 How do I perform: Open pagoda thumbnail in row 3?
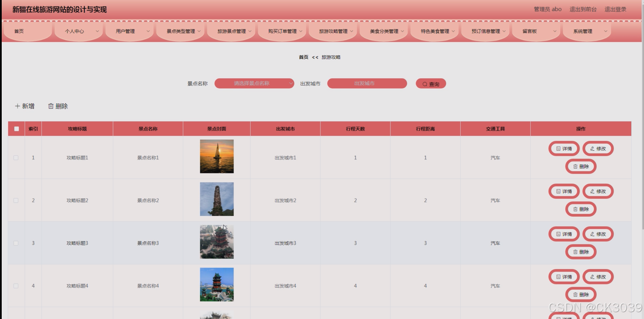pyautogui.click(x=217, y=242)
